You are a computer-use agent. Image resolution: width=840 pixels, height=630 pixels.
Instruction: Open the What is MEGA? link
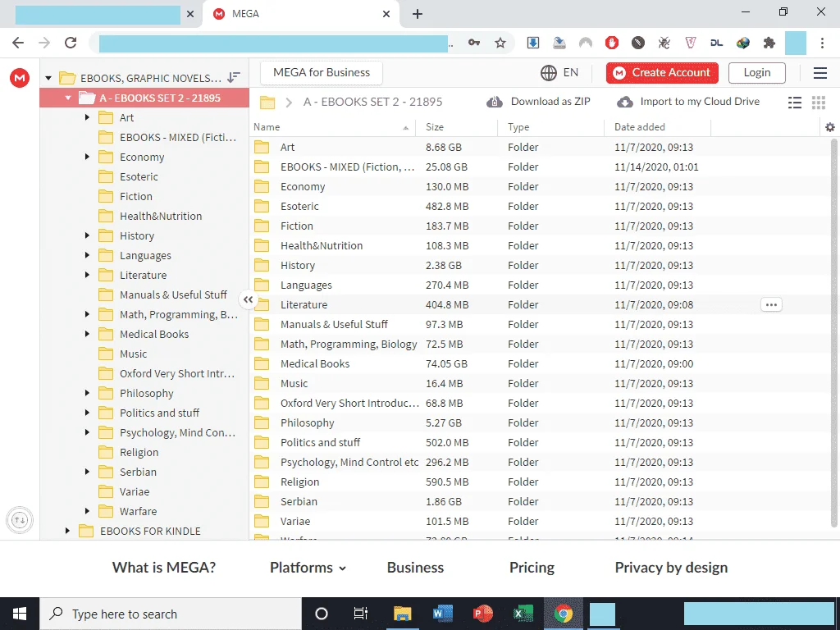[x=164, y=568]
